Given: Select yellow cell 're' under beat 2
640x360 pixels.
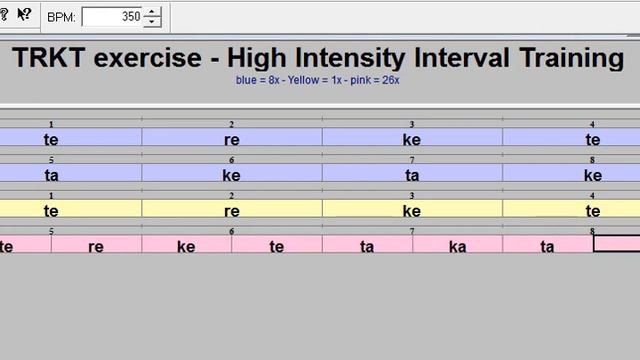Looking at the screenshot, I should pos(232,209).
